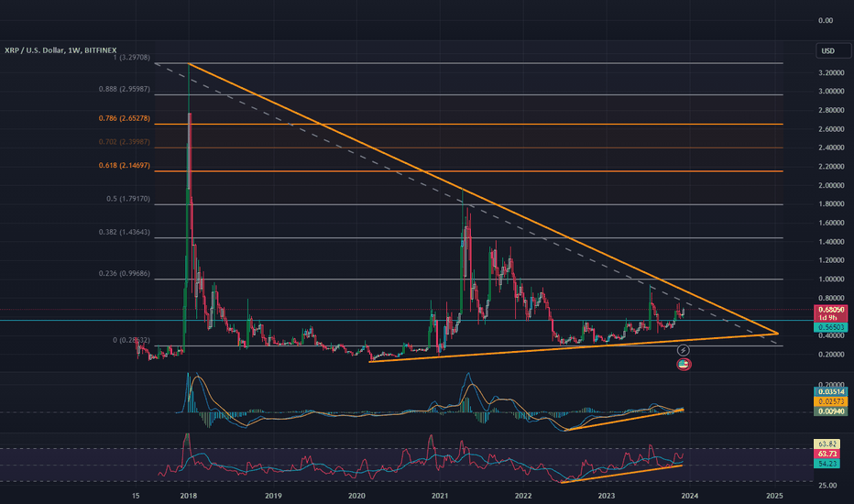Click the orange signal value tag 0.02573
854x504 pixels.
pos(830,401)
